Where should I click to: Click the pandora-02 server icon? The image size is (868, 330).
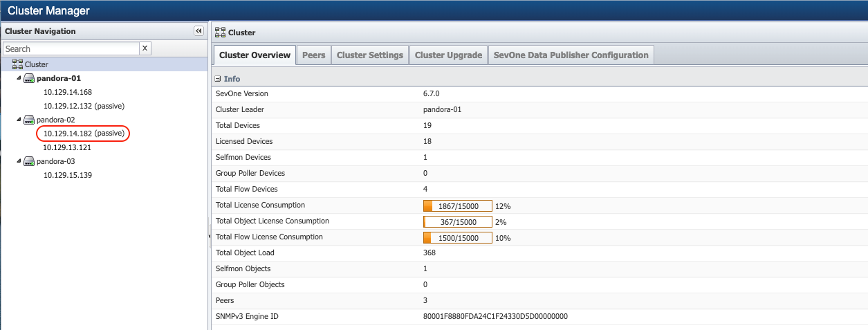[x=29, y=120]
